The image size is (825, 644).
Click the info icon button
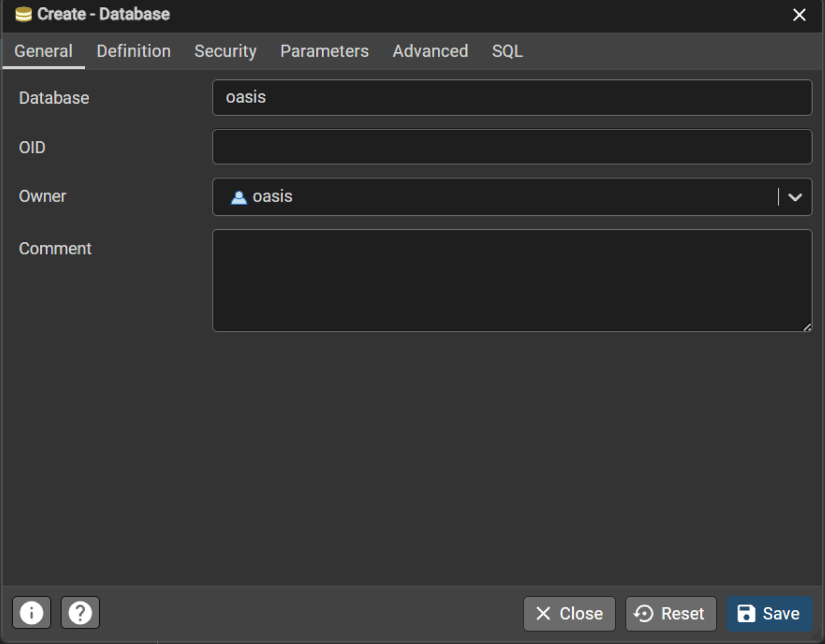(x=32, y=612)
